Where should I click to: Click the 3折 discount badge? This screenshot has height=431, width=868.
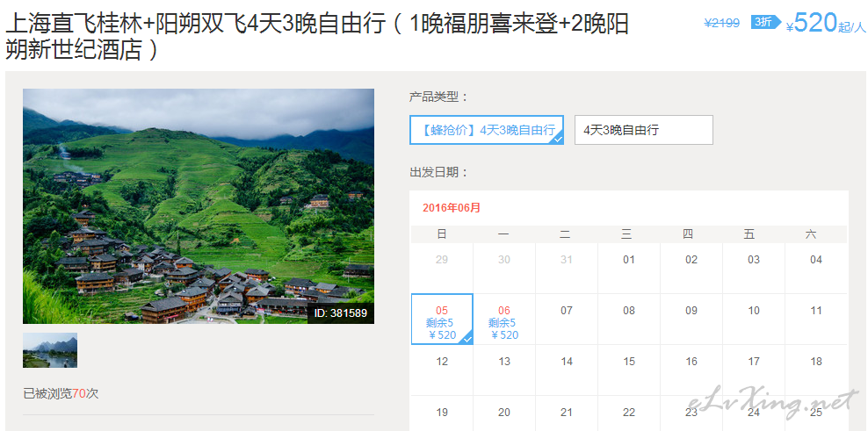coord(765,22)
